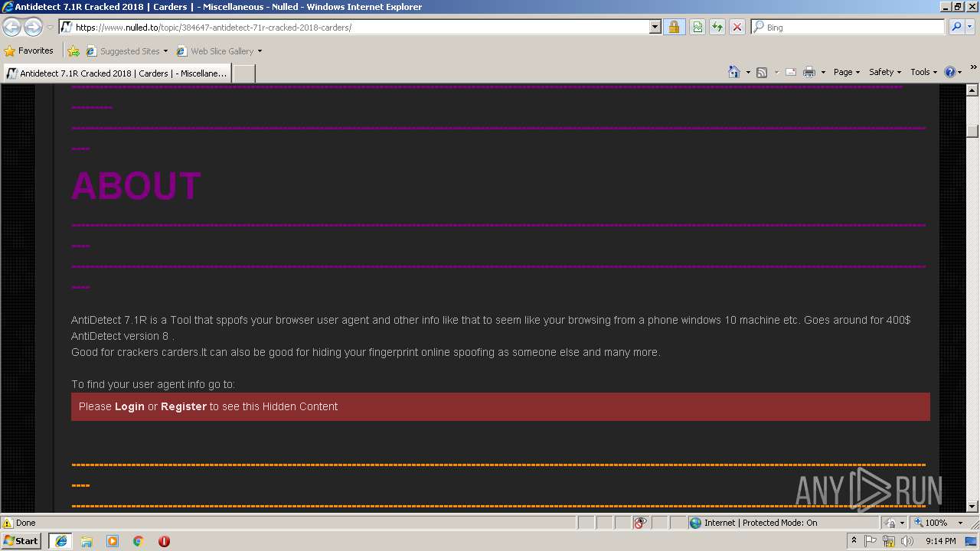Open the Help question mark menu
The height and width of the screenshot is (551, 980).
click(953, 72)
